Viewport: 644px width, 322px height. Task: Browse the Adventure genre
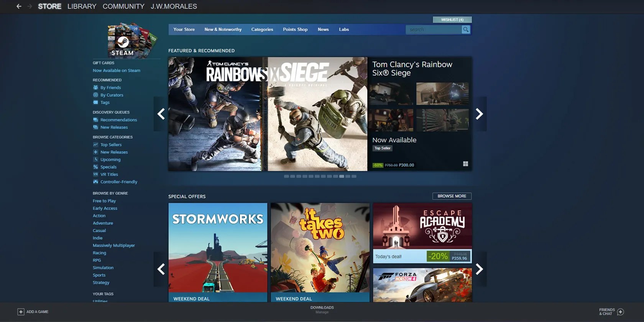(x=103, y=223)
